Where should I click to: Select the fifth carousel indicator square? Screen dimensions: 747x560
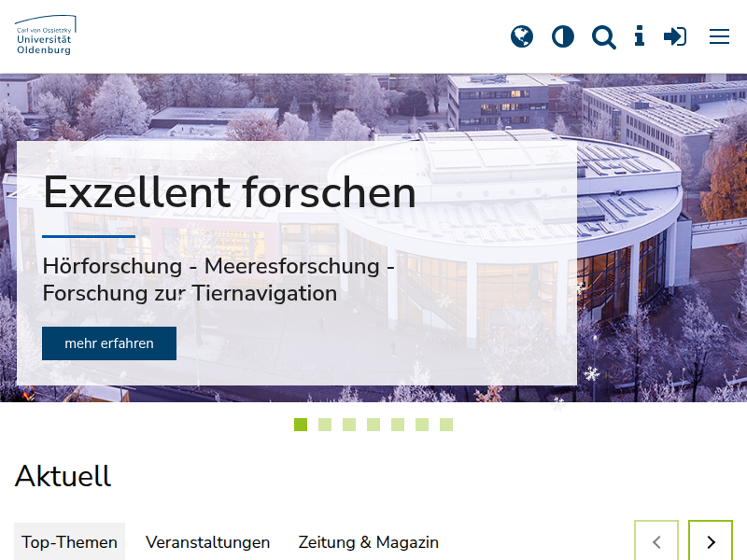tap(398, 425)
